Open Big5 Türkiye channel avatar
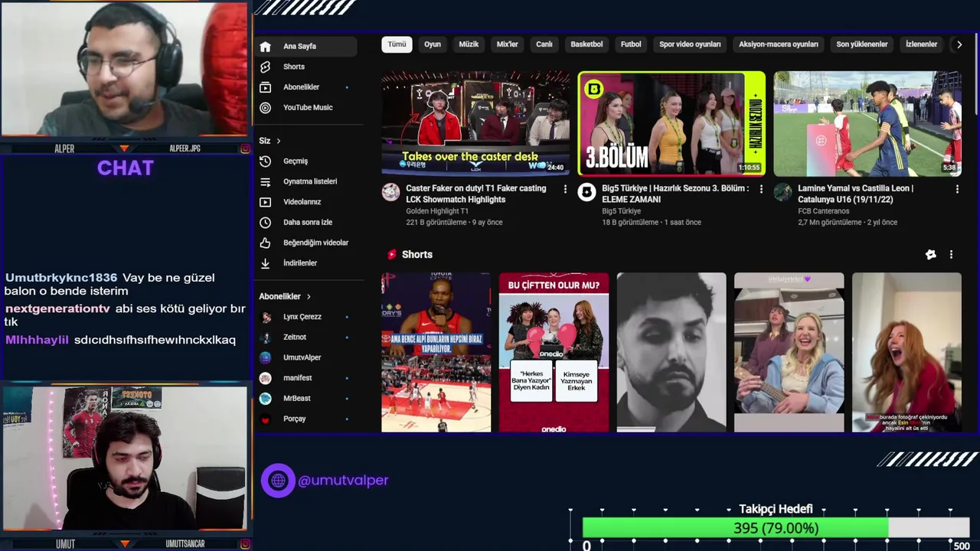This screenshot has width=980, height=551. pyautogui.click(x=587, y=192)
